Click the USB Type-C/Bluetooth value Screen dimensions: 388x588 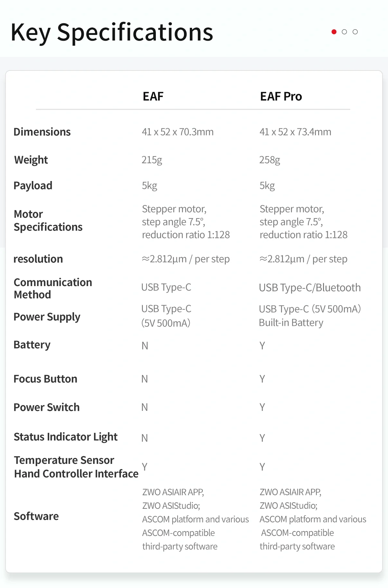click(x=310, y=287)
